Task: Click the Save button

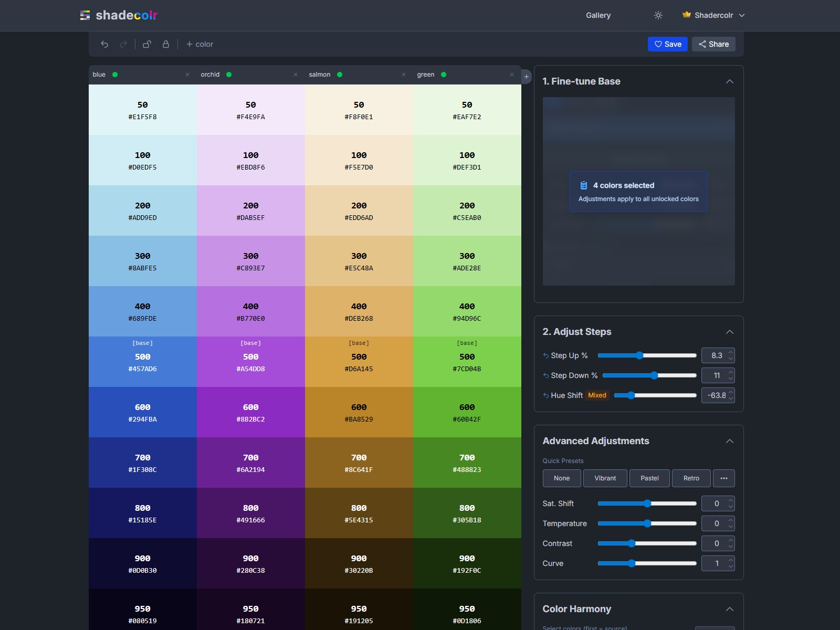Action: pyautogui.click(x=668, y=44)
